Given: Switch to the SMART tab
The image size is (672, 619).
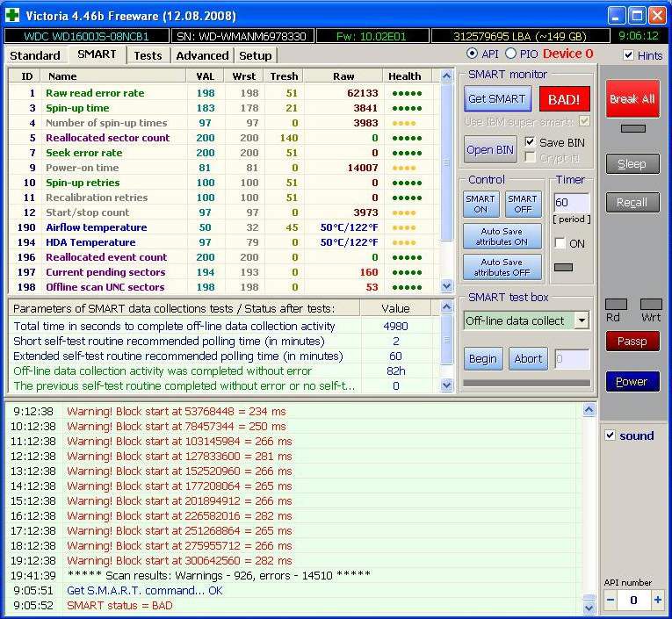Looking at the screenshot, I should (x=97, y=54).
